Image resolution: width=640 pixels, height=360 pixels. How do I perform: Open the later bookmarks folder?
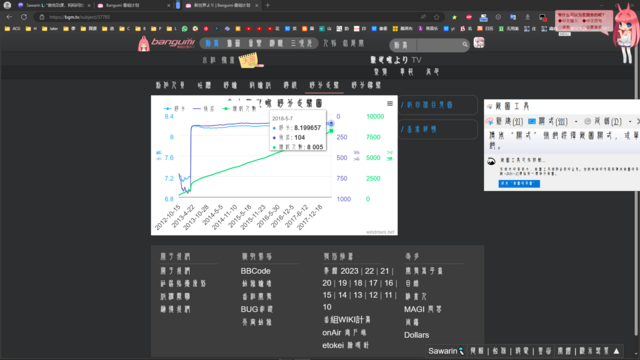[50, 29]
